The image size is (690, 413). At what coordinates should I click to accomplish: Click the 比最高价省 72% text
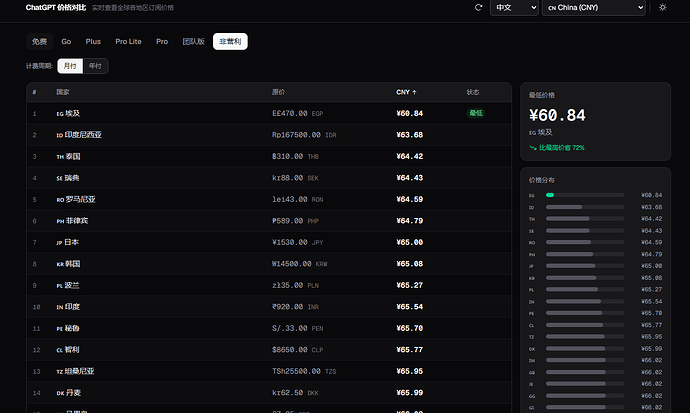click(562, 148)
